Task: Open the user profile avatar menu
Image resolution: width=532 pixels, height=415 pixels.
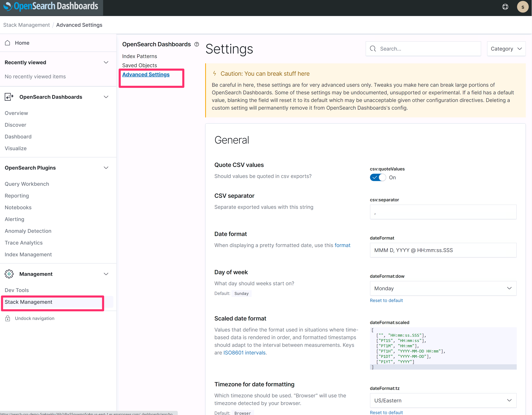Action: click(x=523, y=7)
